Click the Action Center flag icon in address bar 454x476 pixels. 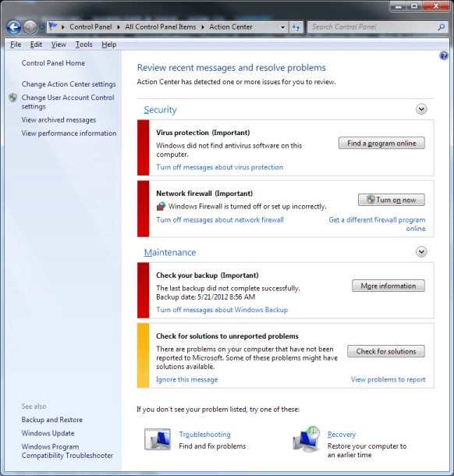click(53, 27)
